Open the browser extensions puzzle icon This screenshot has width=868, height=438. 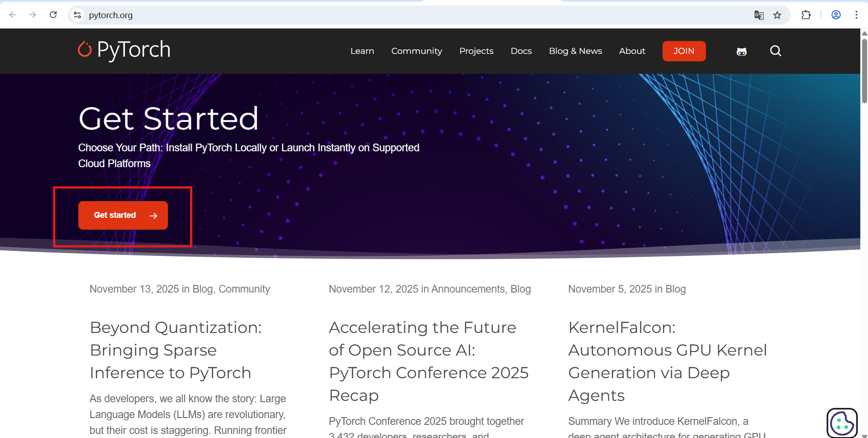[x=806, y=15]
